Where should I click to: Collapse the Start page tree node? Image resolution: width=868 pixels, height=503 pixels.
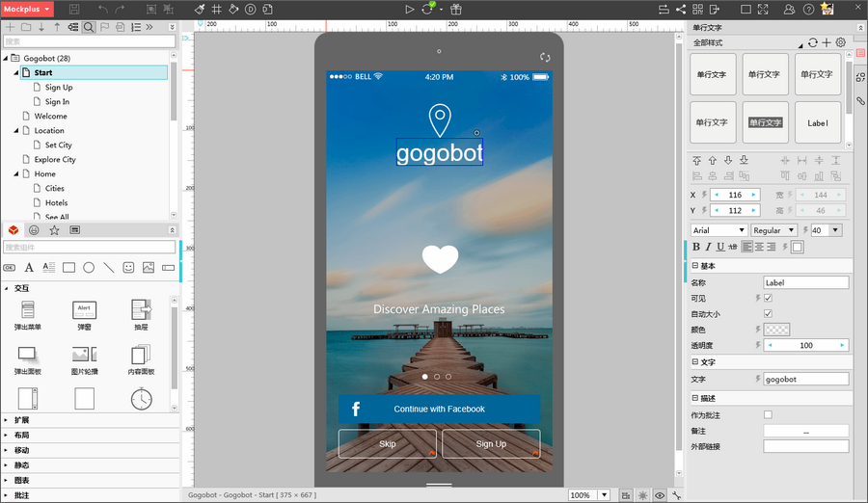[x=16, y=72]
